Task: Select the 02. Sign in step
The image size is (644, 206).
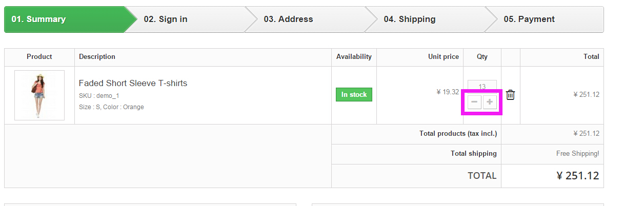Action: coord(166,19)
